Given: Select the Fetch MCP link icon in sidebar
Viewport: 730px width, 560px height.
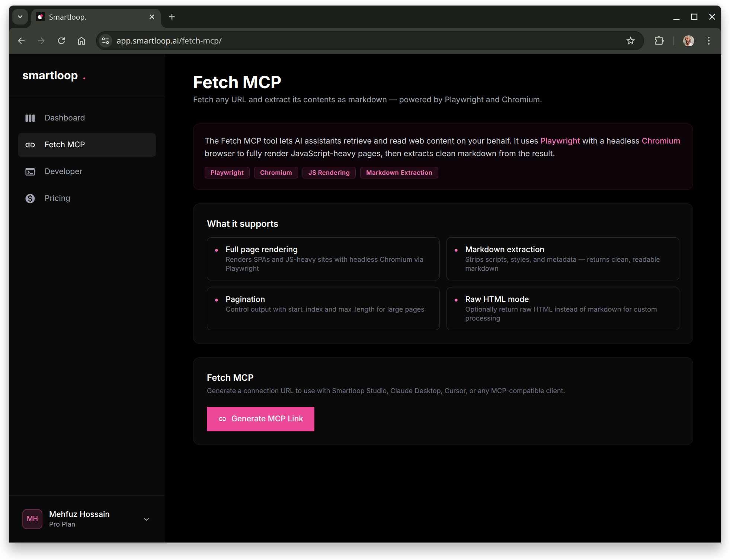Looking at the screenshot, I should point(30,145).
